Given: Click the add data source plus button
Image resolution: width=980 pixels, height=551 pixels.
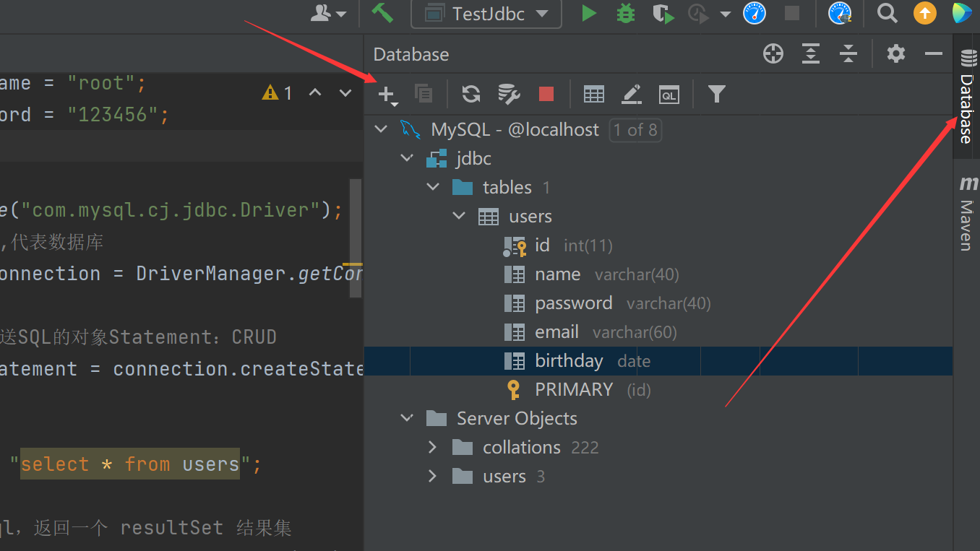Looking at the screenshot, I should pos(387,94).
